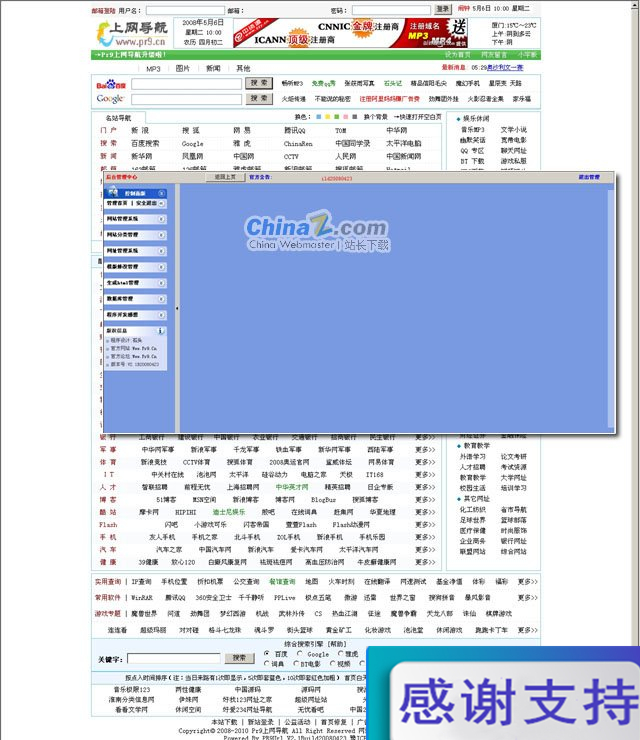Switch to the 其他 search tab

pyautogui.click(x=243, y=68)
